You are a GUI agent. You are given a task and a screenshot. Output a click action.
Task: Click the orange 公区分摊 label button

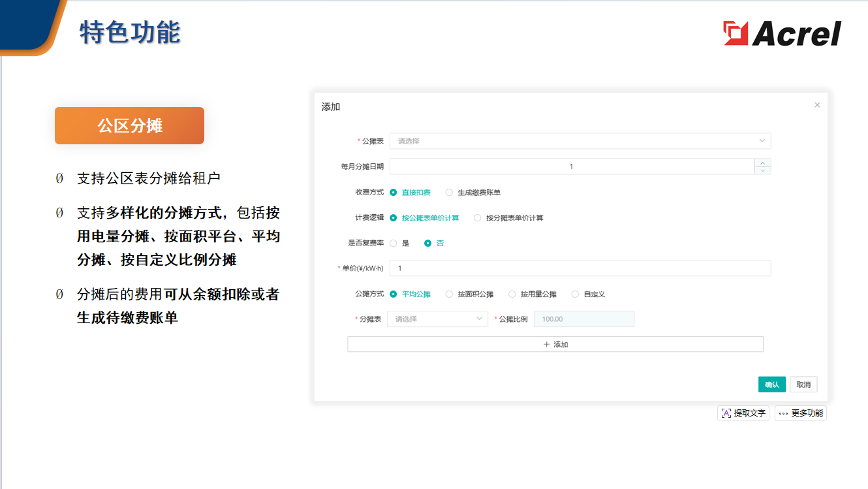click(x=129, y=125)
